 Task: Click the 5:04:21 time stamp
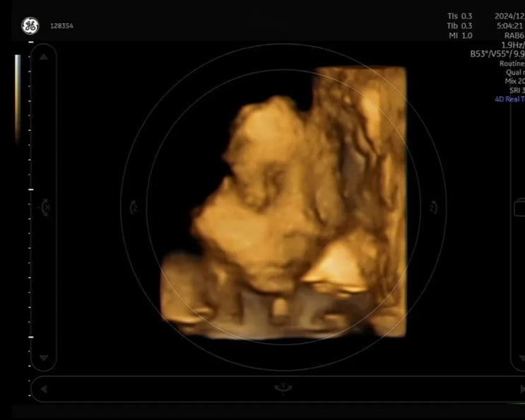[509, 25]
